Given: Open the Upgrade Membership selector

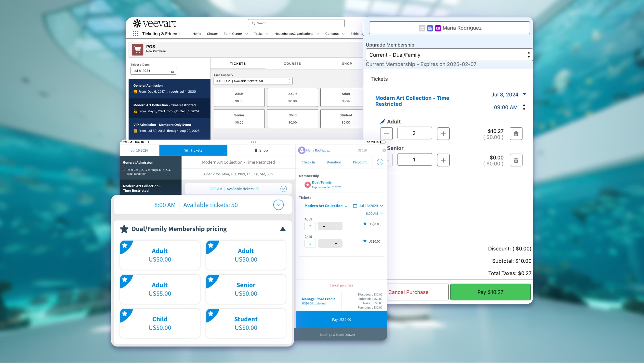Looking at the screenshot, I should coord(449,54).
